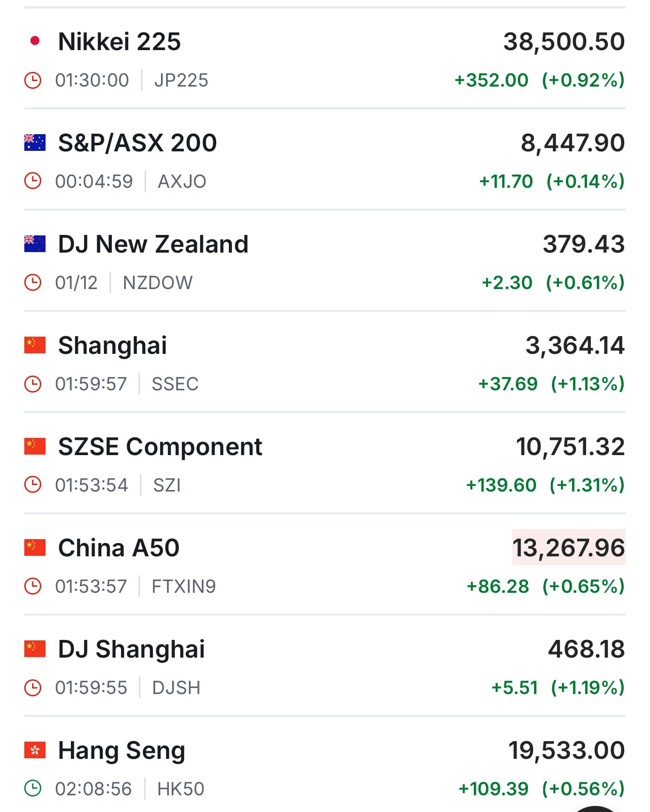Tap the Australian flag next to S&P/ASX 200
Viewport: 650px width, 812px height.
pos(35,143)
